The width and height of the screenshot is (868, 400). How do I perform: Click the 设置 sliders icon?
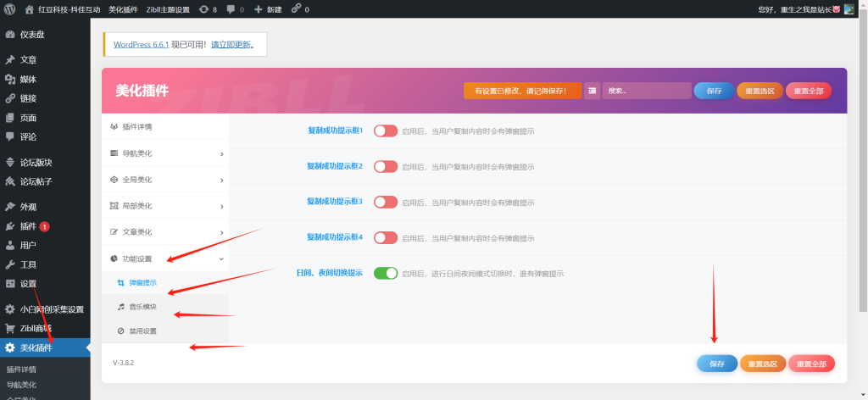pyautogui.click(x=10, y=284)
